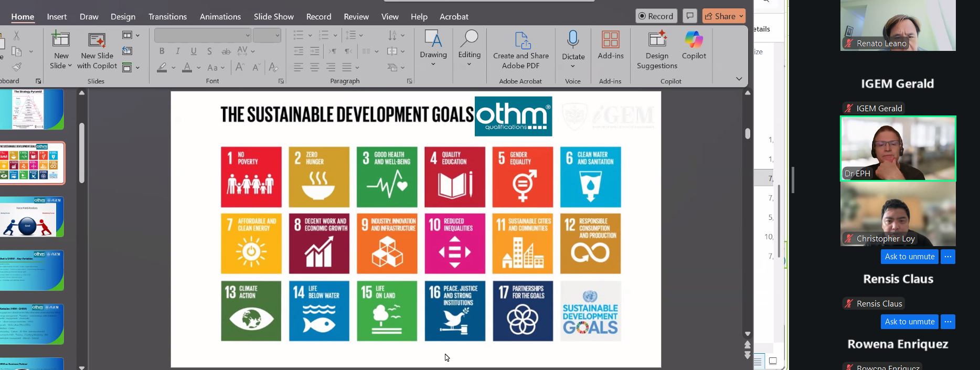980x370 pixels.
Task: Open Paragraph dialog launcher
Action: point(410,81)
